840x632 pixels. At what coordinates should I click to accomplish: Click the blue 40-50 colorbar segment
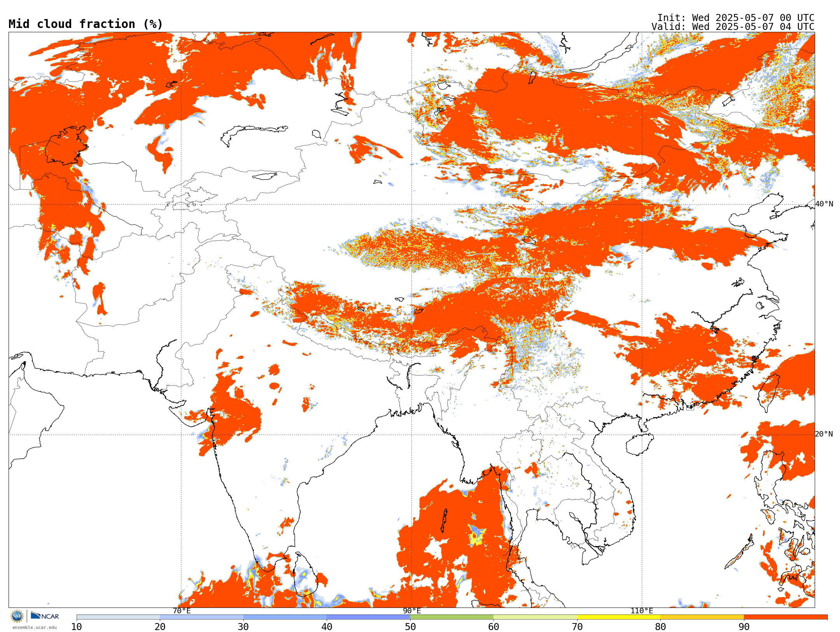point(369,617)
